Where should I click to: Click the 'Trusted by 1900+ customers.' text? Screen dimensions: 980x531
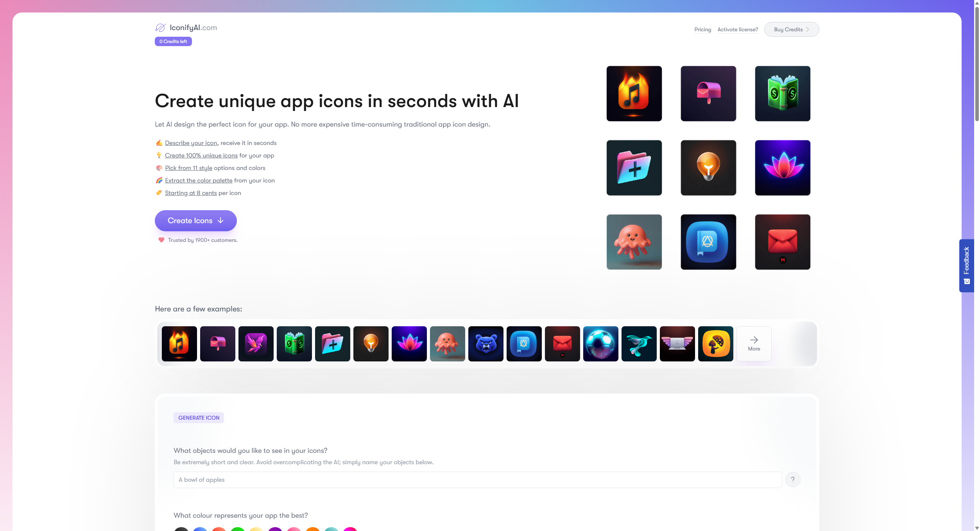203,240
